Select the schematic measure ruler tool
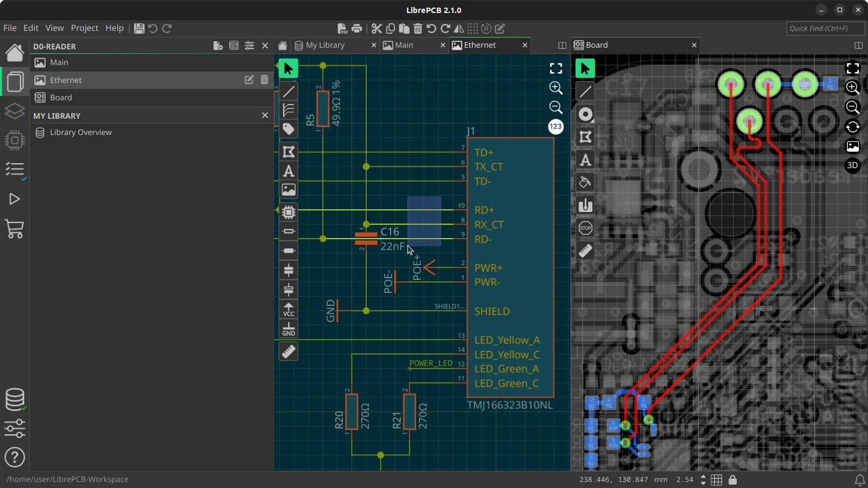The height and width of the screenshot is (488, 868). tap(289, 352)
